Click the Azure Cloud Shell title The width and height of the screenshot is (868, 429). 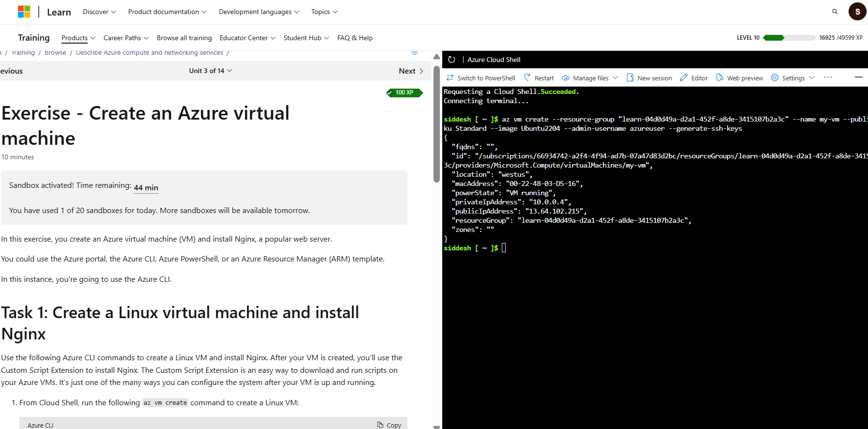coord(494,60)
